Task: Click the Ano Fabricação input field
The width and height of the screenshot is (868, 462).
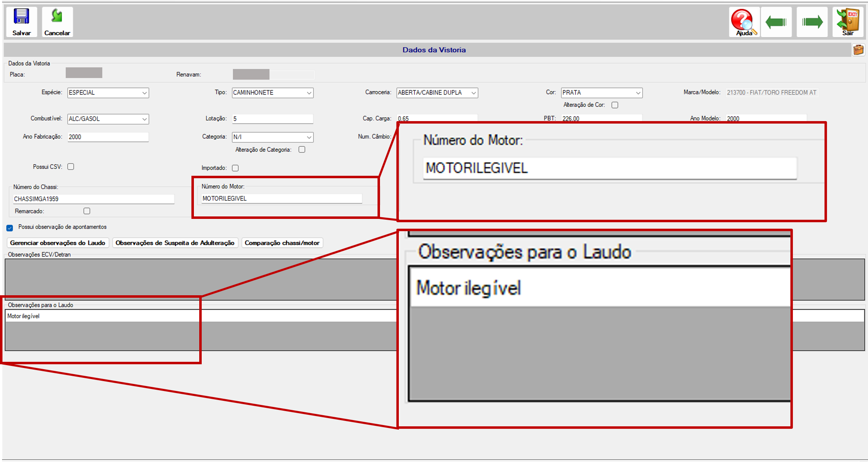Action: tap(108, 137)
